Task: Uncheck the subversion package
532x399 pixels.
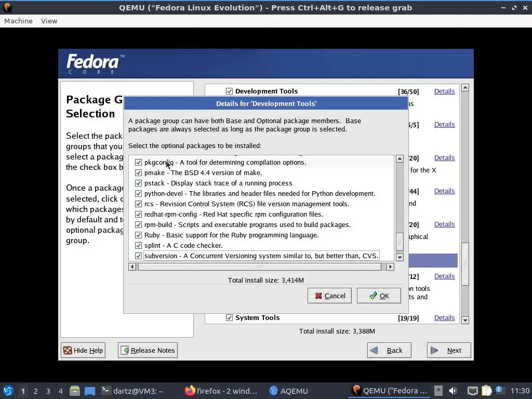Action: [138, 256]
